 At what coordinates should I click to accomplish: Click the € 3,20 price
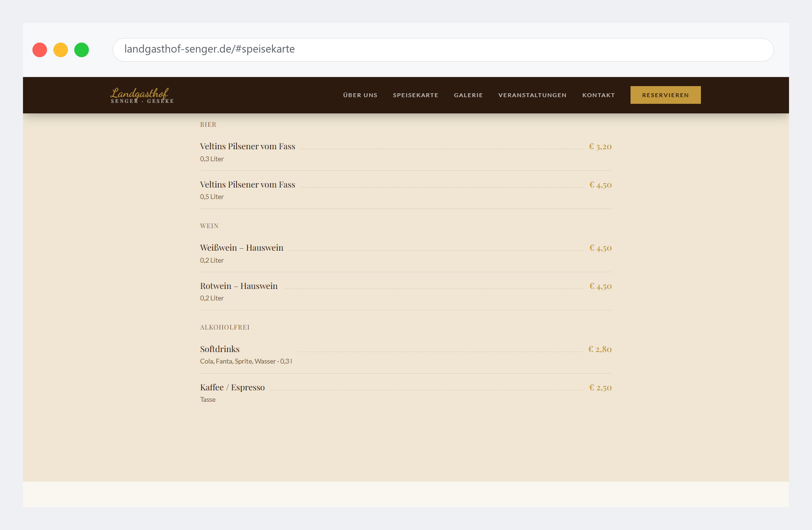600,146
